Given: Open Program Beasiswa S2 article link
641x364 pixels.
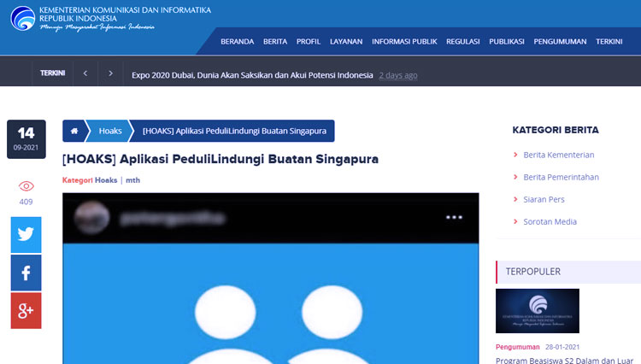Looking at the screenshot, I should pyautogui.click(x=564, y=361).
